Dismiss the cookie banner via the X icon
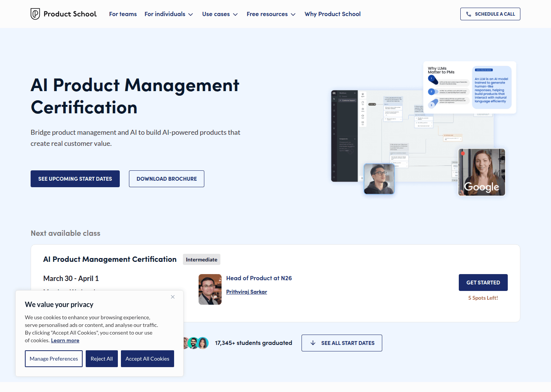551x392 pixels. [173, 297]
